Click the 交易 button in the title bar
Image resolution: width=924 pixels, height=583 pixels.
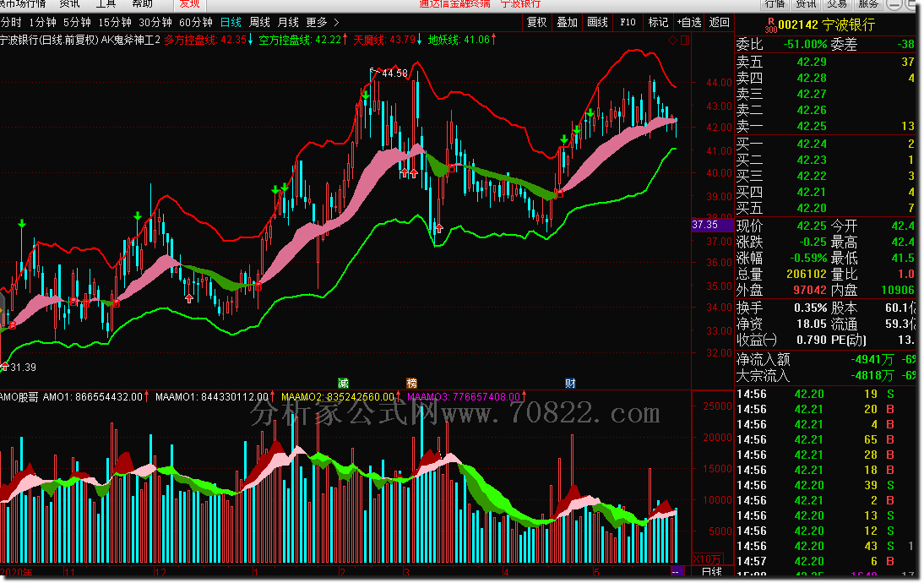click(837, 4)
